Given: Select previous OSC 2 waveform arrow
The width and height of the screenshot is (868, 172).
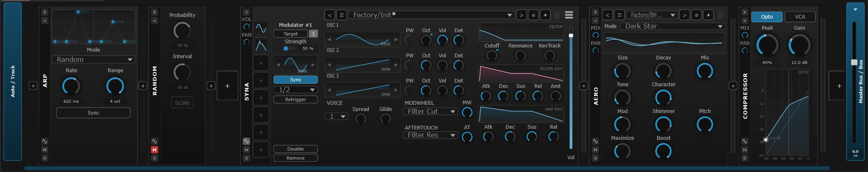Looking at the screenshot, I should pyautogui.click(x=329, y=65).
